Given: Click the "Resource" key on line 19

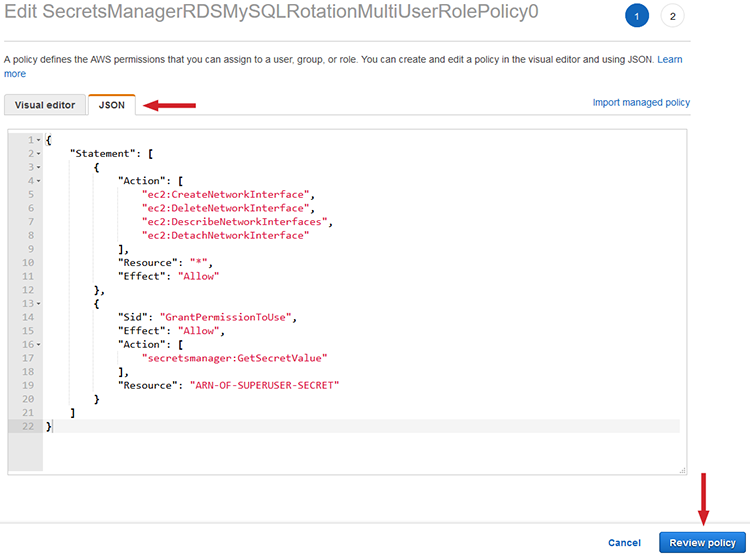Looking at the screenshot, I should tap(147, 385).
